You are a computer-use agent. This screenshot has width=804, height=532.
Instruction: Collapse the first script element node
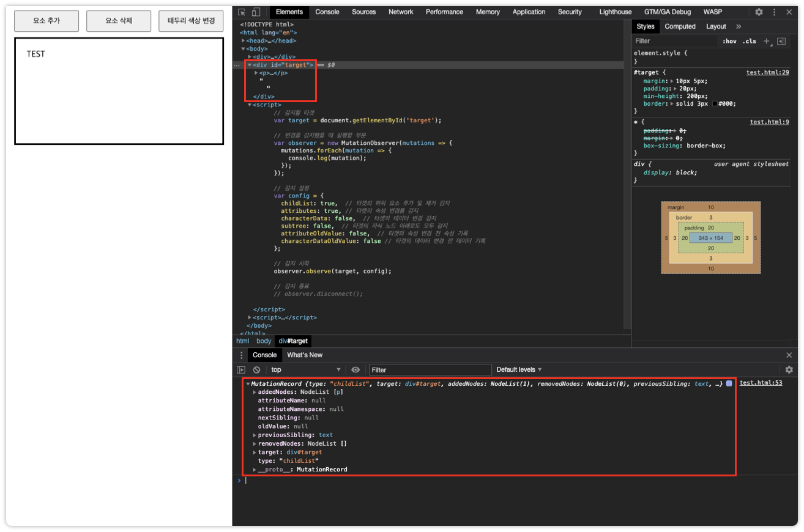250,105
